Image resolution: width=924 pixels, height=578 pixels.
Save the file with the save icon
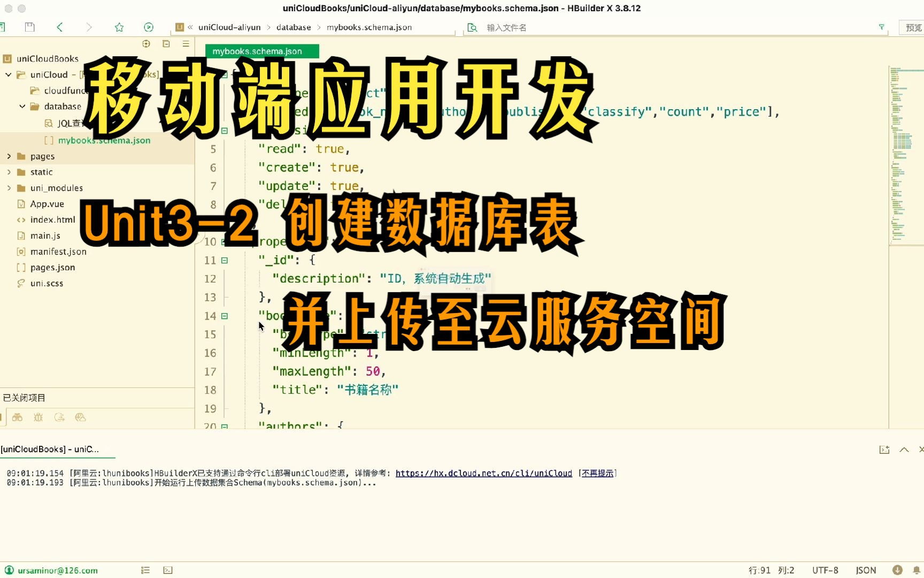pyautogui.click(x=29, y=26)
